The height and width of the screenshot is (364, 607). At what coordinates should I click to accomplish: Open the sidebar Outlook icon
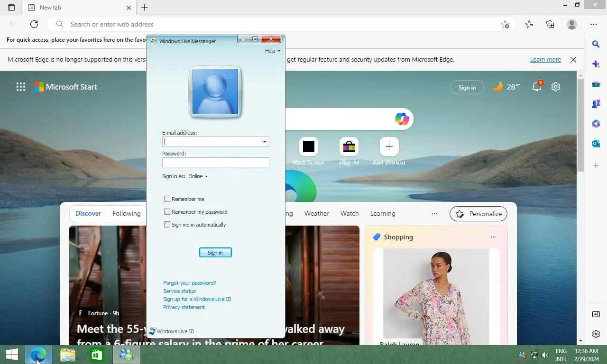[x=596, y=144]
